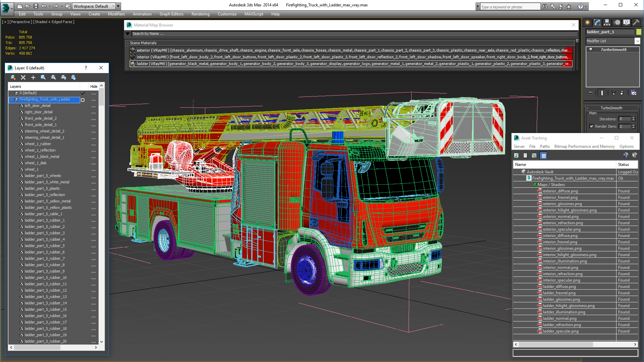644x362 pixels.
Task: Collapse the Scene Materials section
Action: (128, 43)
